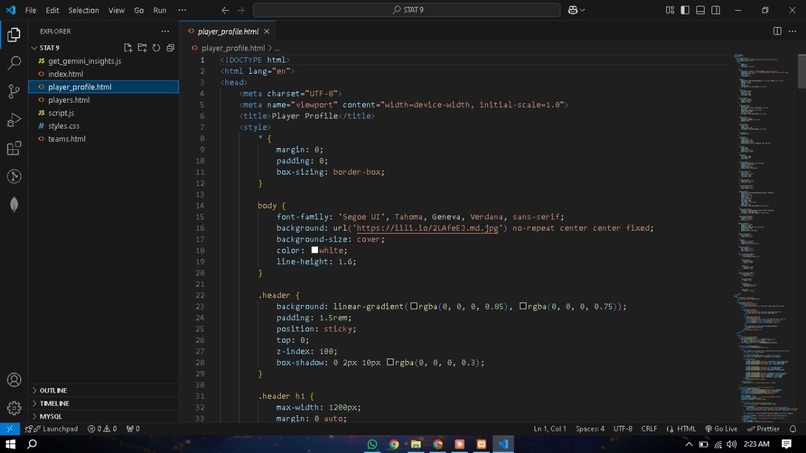Open the breadcrumb ellipsis after player_profile.html

277,48
